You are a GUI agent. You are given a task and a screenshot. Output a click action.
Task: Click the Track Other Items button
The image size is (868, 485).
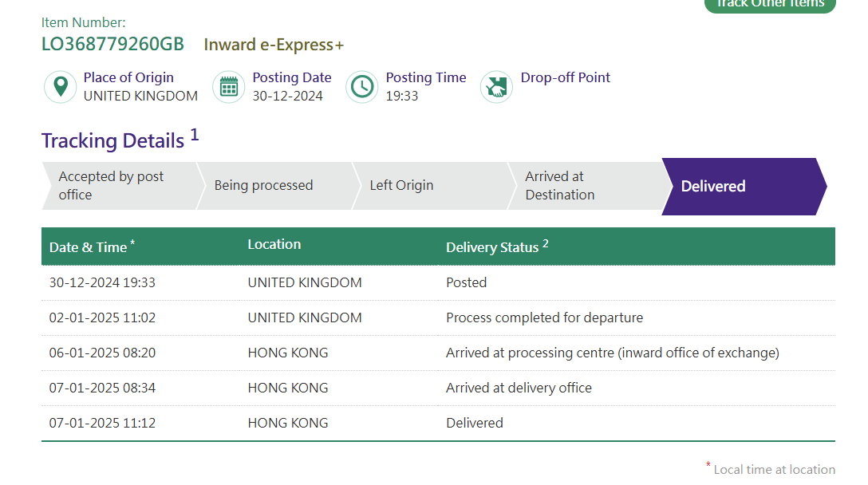pyautogui.click(x=770, y=4)
